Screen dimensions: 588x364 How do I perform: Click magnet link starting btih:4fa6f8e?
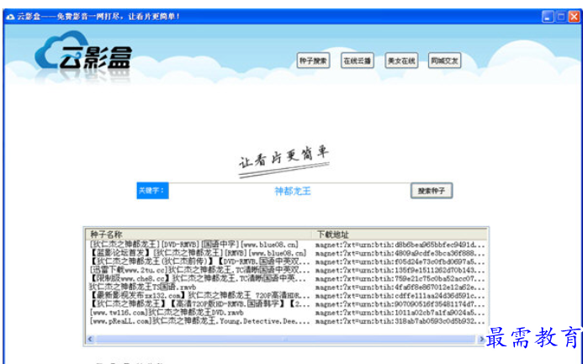pos(400,288)
